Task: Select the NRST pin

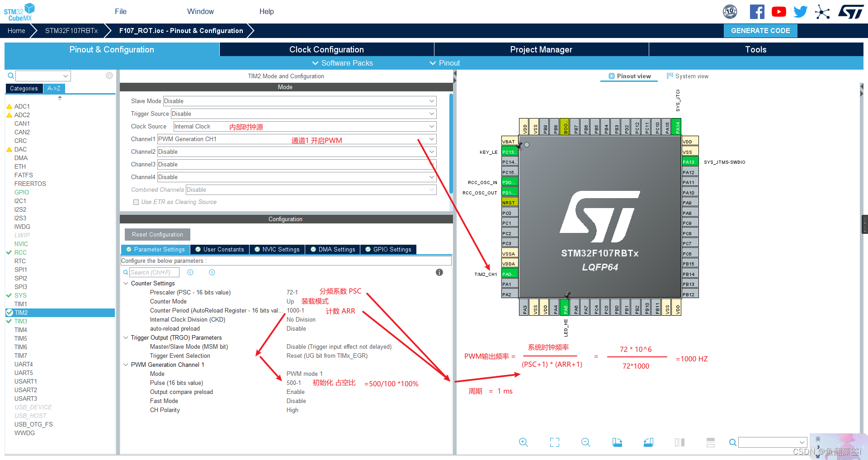Action: tap(509, 203)
